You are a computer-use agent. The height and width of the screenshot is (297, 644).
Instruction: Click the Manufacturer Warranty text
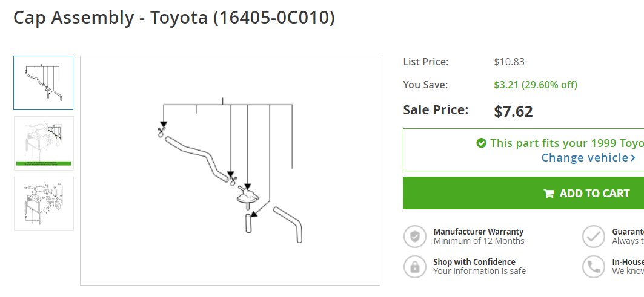click(x=479, y=232)
